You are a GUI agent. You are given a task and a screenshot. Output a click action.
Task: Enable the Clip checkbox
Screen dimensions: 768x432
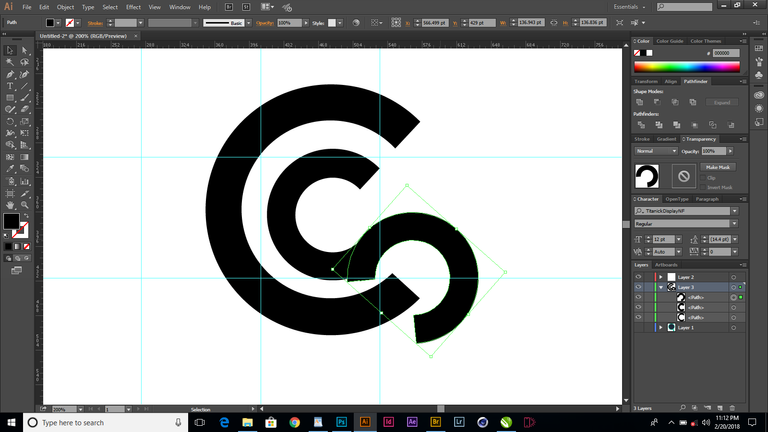[x=703, y=178]
